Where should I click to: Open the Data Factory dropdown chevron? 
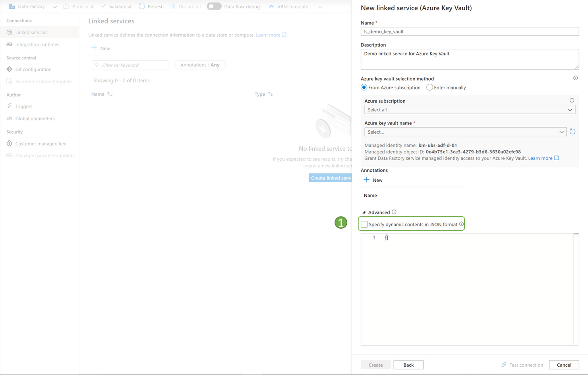55,7
